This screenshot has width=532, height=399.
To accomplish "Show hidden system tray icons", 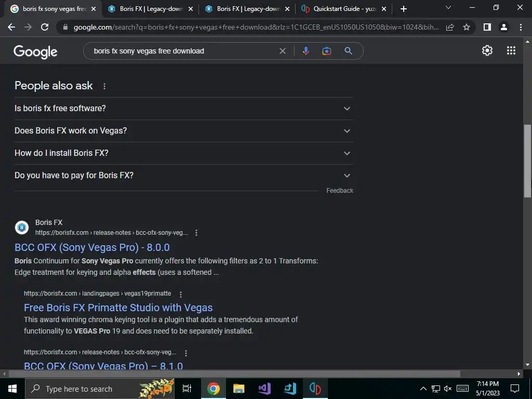I will [423, 389].
